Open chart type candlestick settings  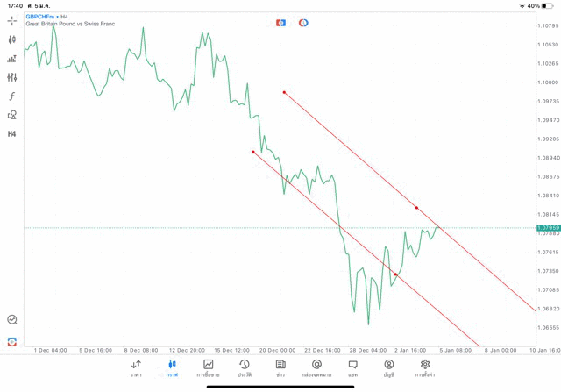click(12, 39)
